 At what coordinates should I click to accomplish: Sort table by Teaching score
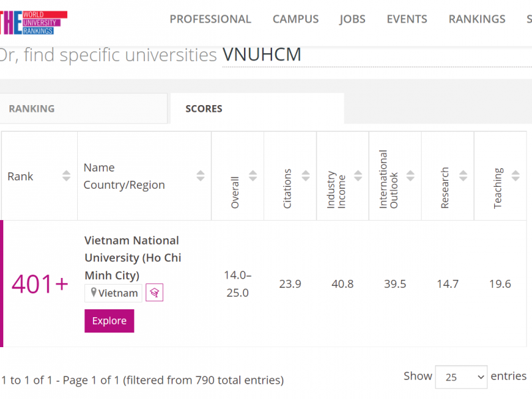pos(515,176)
